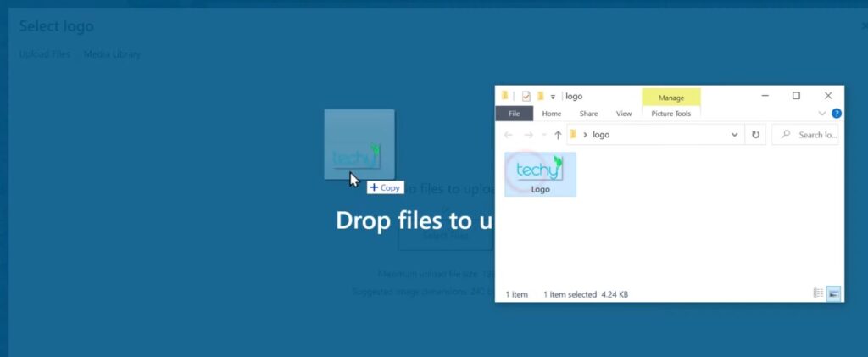Go up one folder level arrow
Image resolution: width=868 pixels, height=357 pixels.
pyautogui.click(x=558, y=135)
